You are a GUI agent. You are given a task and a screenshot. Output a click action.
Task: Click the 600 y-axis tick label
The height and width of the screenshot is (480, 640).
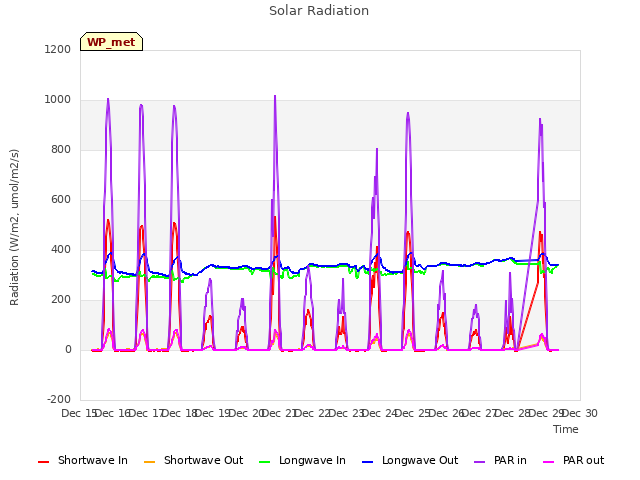click(x=61, y=200)
